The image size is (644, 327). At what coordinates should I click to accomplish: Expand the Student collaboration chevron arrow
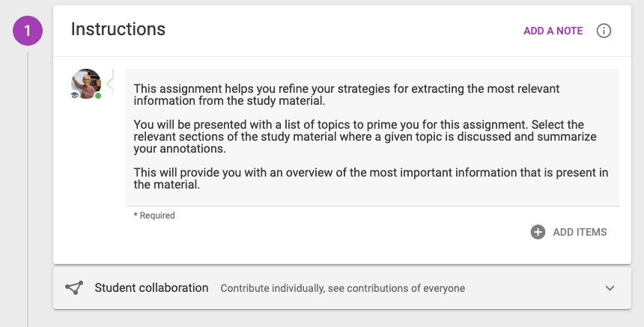pyautogui.click(x=610, y=288)
